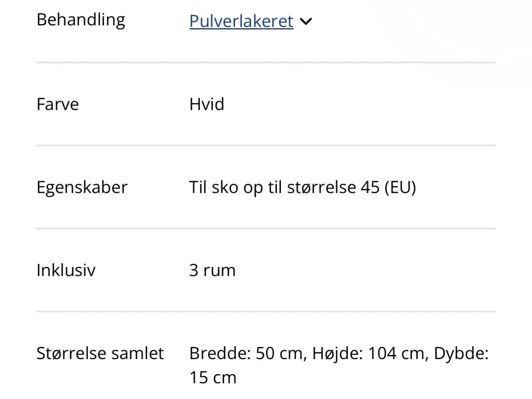Viewport: 532px width, 399px height.
Task: Select the '3 rum' value
Action: [212, 270]
